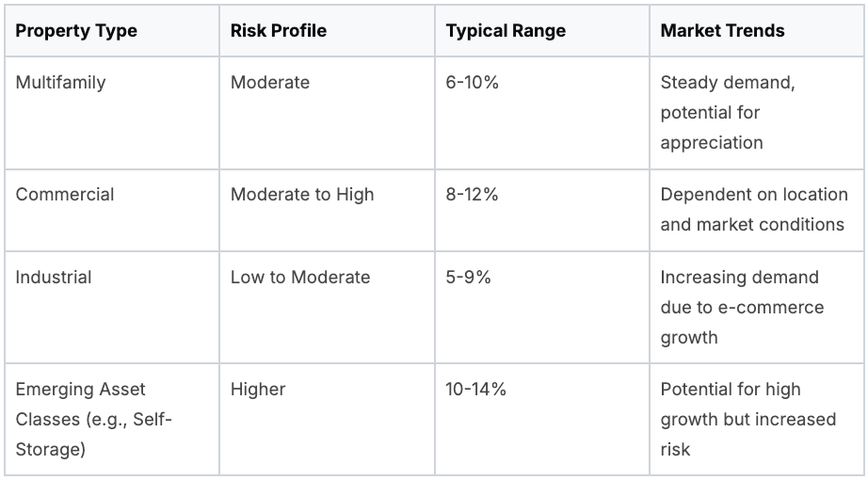The image size is (868, 480).
Task: Select the Multifamily property type cell
Action: (61, 82)
